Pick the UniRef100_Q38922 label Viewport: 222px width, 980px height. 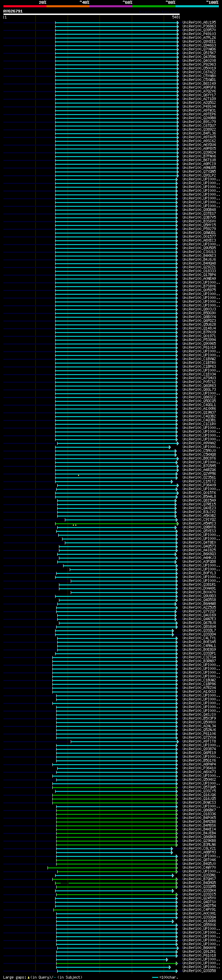pyautogui.click(x=199, y=129)
